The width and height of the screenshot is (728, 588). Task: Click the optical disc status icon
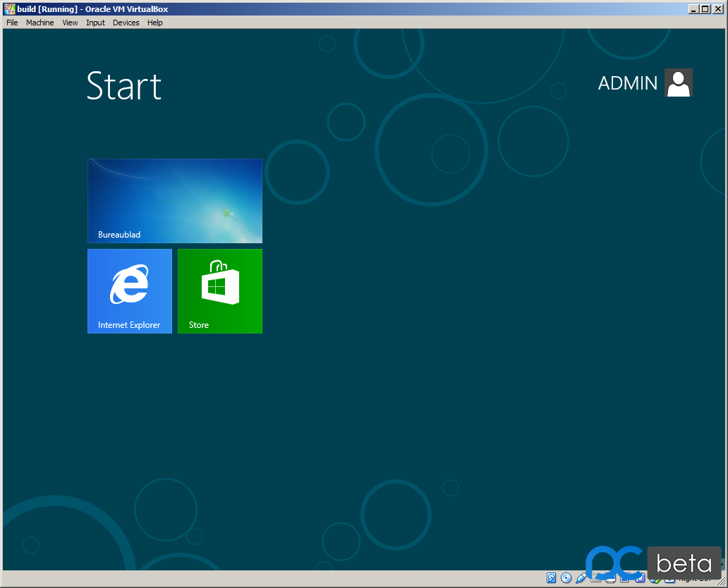[566, 578]
